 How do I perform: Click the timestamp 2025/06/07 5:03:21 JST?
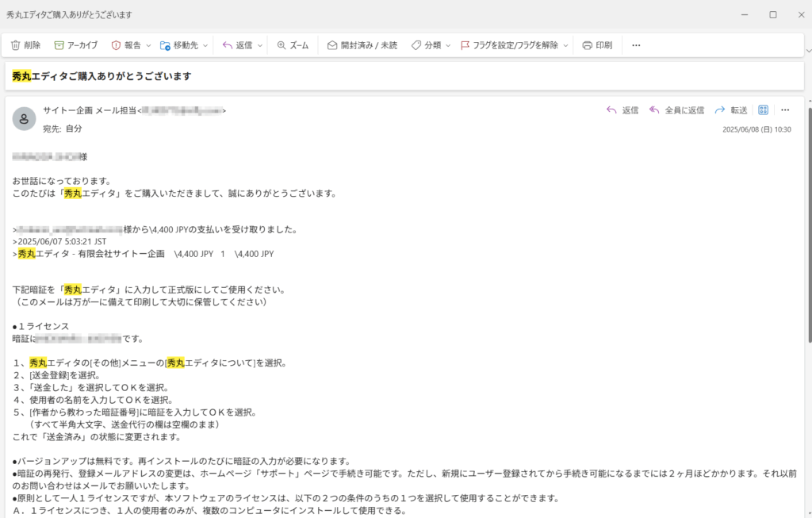[62, 241]
